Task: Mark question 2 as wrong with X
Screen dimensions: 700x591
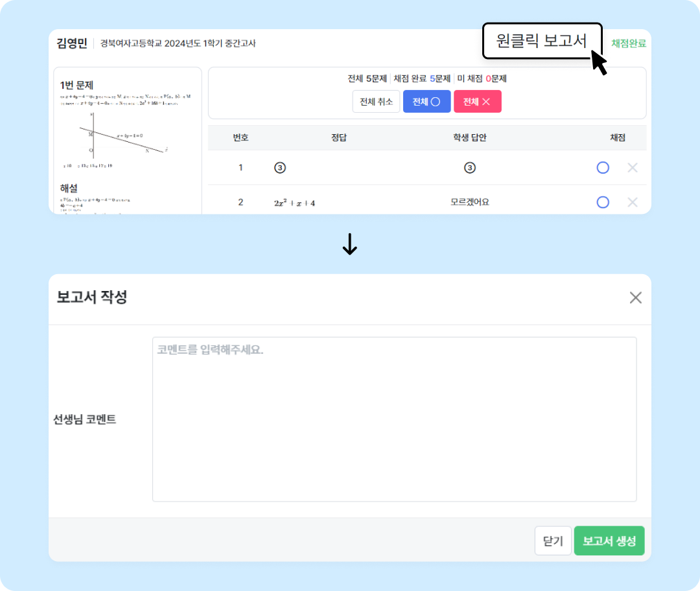Action: (633, 202)
